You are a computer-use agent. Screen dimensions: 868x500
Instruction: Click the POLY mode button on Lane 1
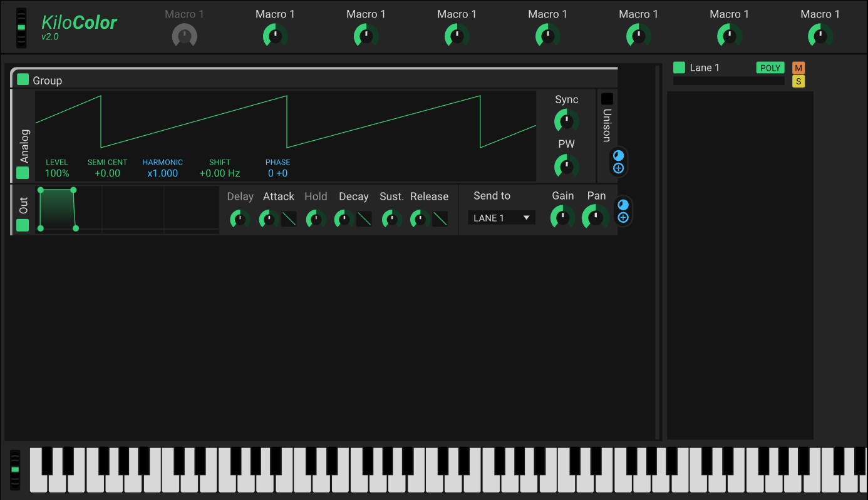coord(770,67)
